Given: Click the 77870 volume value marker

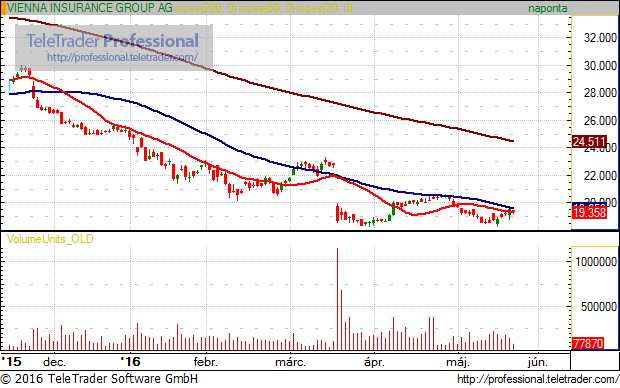Looking at the screenshot, I should (588, 343).
